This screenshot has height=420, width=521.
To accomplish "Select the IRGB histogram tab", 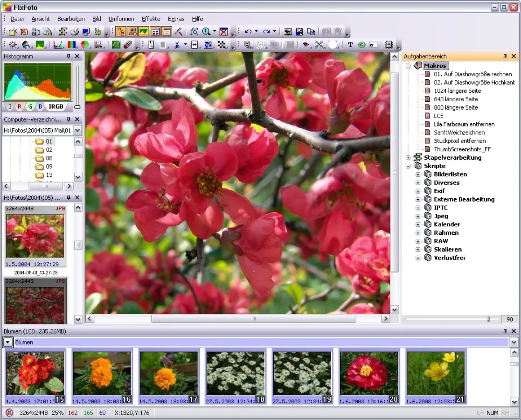I will coord(56,106).
